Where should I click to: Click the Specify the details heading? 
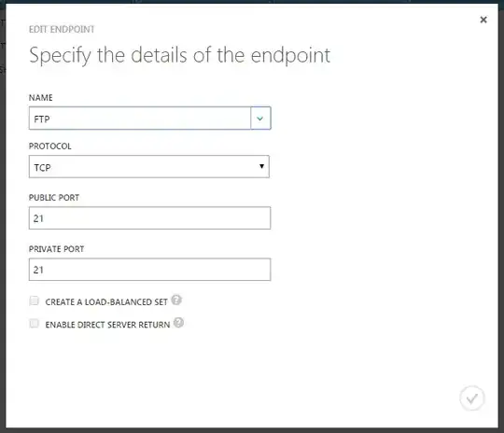(x=180, y=55)
